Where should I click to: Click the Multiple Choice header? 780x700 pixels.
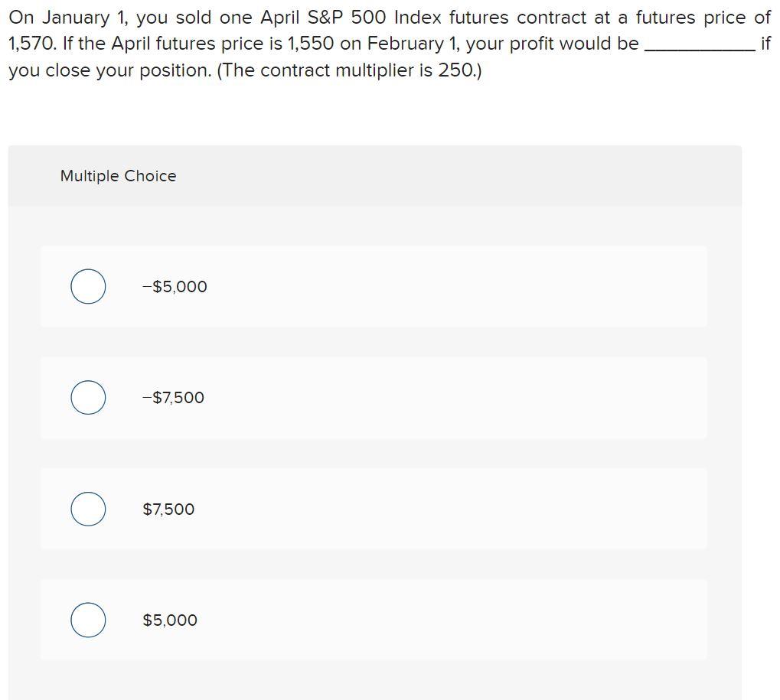118,175
